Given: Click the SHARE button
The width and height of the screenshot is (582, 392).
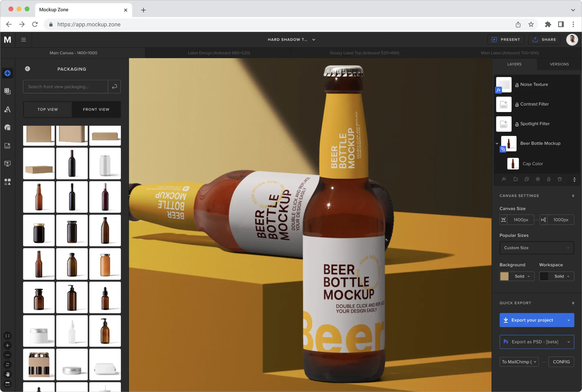Looking at the screenshot, I should [x=544, y=39].
